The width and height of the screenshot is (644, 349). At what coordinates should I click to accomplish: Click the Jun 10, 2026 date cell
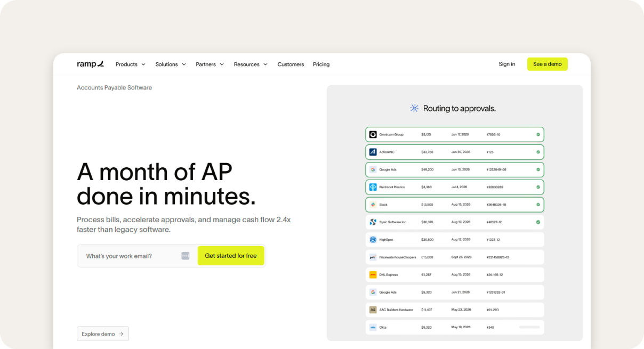(x=460, y=169)
